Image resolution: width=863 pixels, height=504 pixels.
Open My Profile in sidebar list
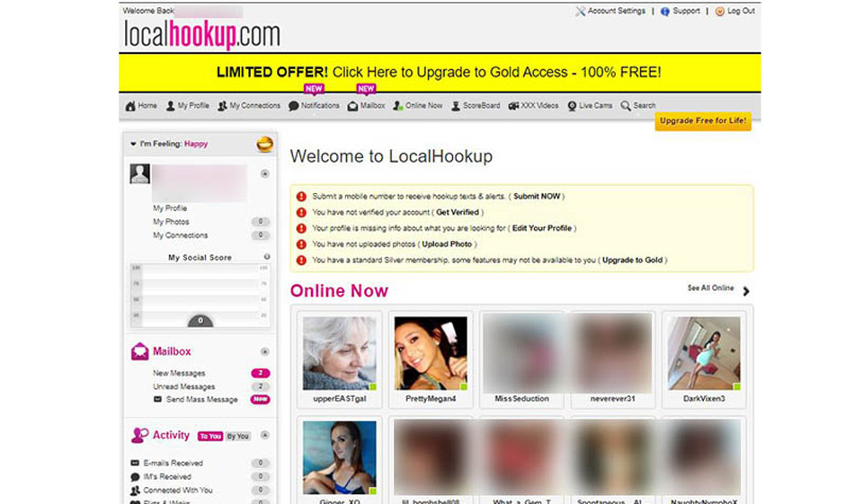[170, 208]
